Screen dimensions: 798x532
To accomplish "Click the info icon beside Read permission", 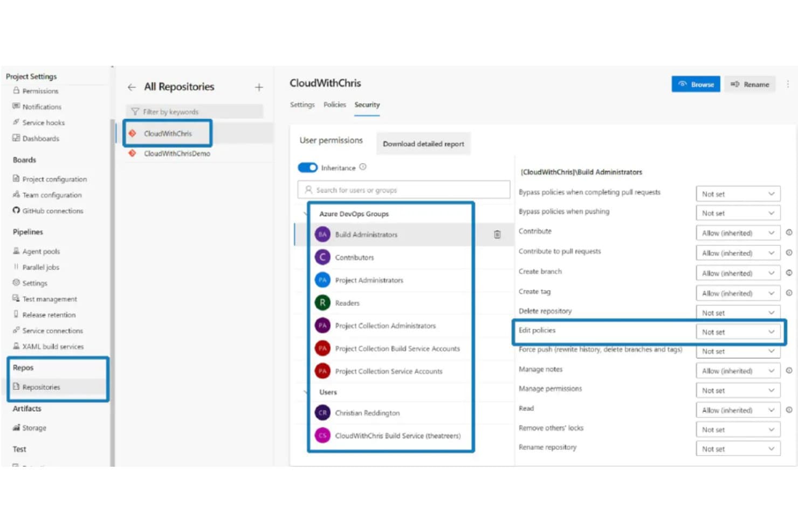I will (x=789, y=410).
